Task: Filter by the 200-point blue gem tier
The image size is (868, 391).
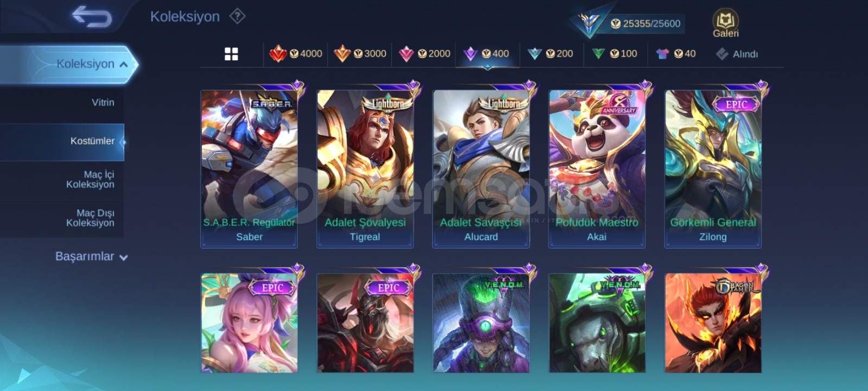Action: point(551,54)
